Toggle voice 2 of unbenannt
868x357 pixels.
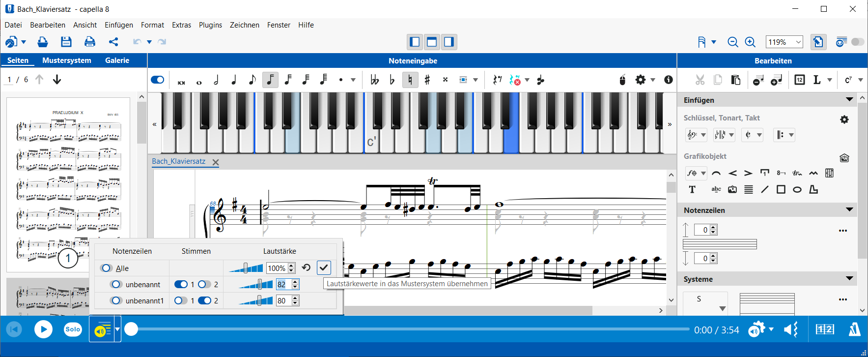pyautogui.click(x=204, y=284)
